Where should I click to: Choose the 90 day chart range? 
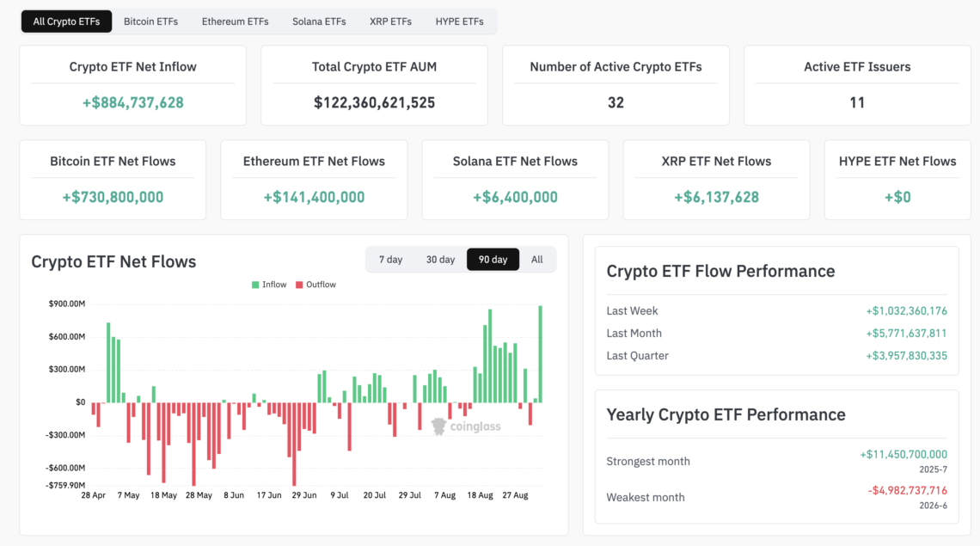click(493, 260)
